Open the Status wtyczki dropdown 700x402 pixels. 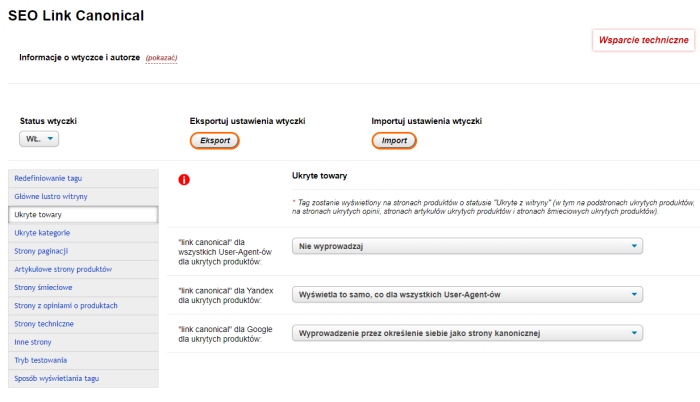[40, 140]
